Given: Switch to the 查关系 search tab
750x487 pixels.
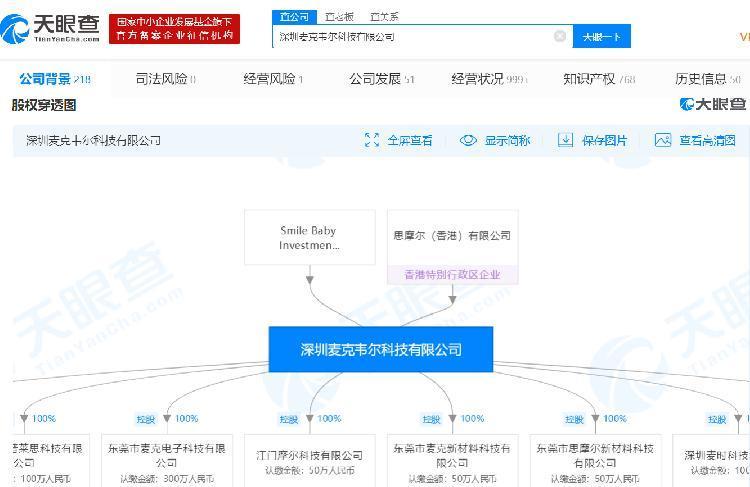Looking at the screenshot, I should coord(384,17).
